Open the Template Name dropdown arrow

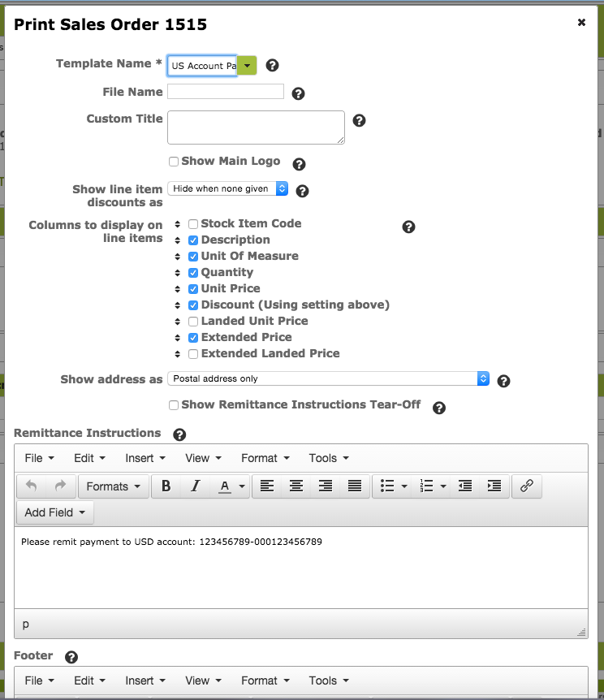tap(247, 66)
